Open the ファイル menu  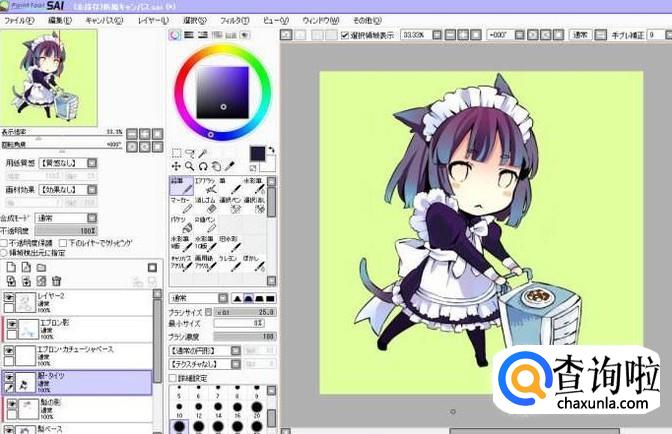[x=19, y=21]
